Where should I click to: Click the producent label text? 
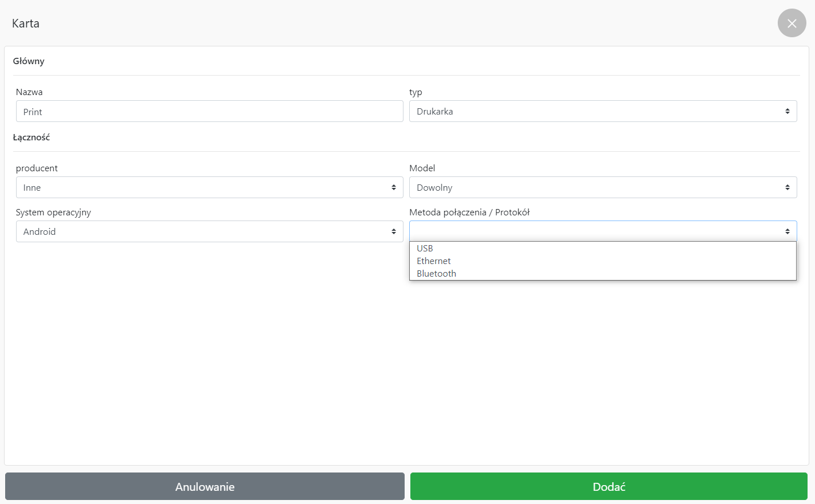tap(37, 168)
